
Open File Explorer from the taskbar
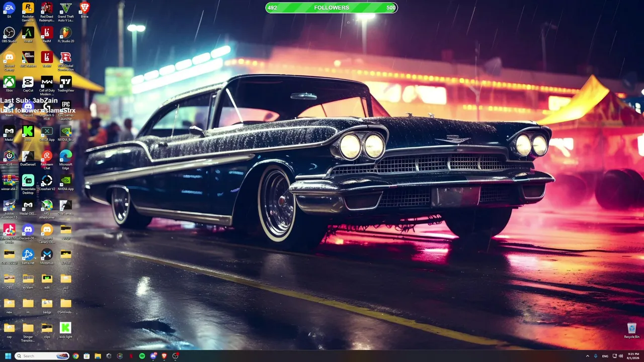click(98, 356)
